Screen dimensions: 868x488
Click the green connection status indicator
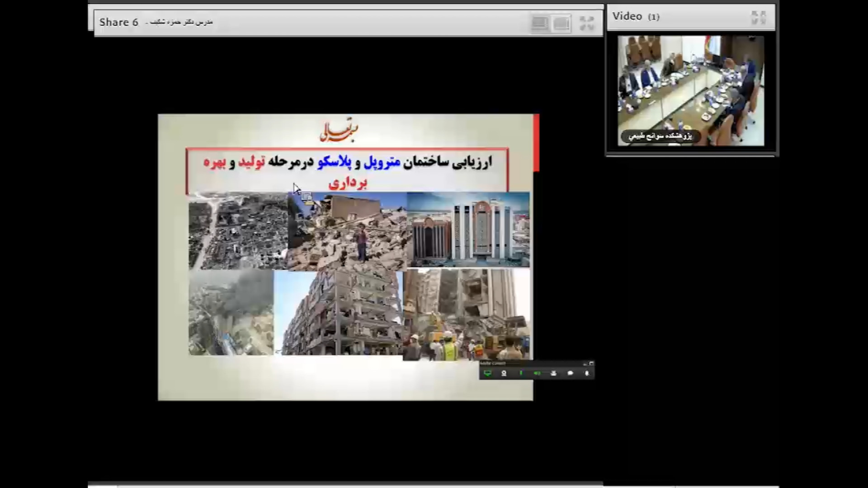pyautogui.click(x=521, y=373)
